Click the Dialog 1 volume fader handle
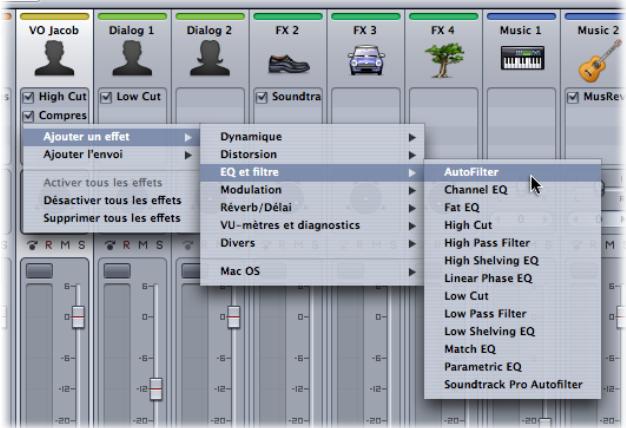Screen dimensions: 626x428 coord(156,389)
